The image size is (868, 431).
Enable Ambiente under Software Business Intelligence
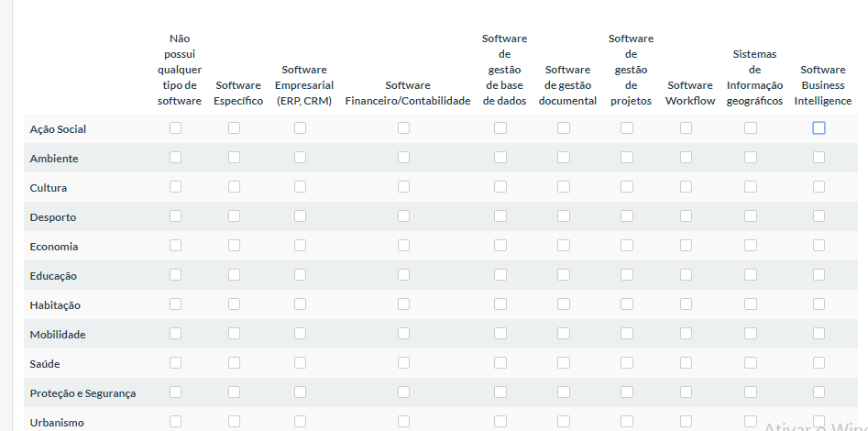coord(819,158)
